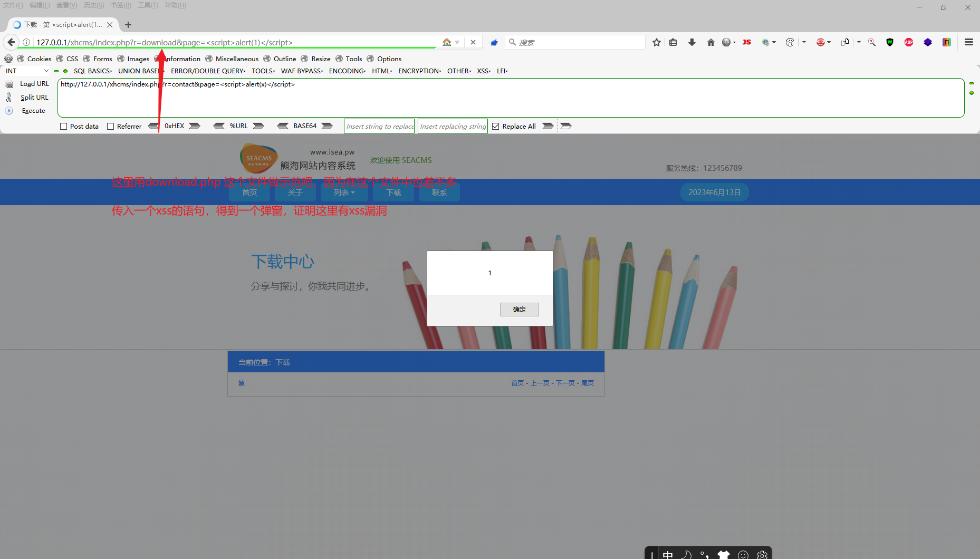Viewport: 980px width, 559px height.
Task: Open the bookmarks list icon
Action: click(x=673, y=42)
